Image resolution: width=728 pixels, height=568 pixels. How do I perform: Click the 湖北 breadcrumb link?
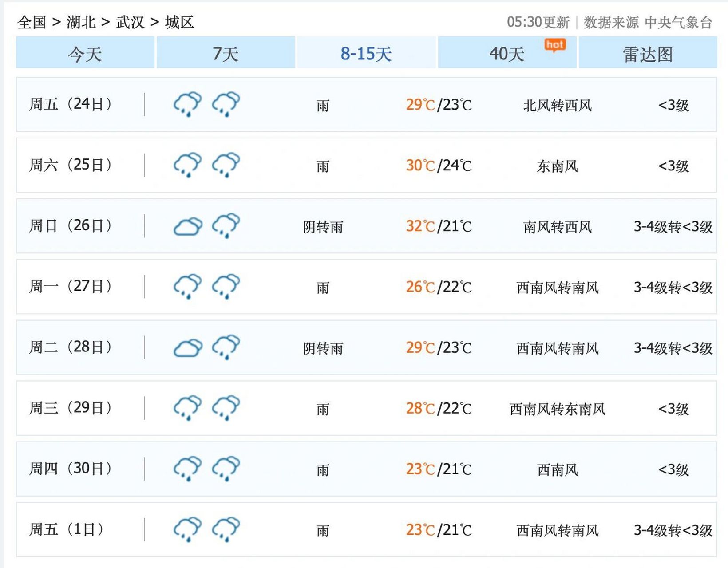80,21
